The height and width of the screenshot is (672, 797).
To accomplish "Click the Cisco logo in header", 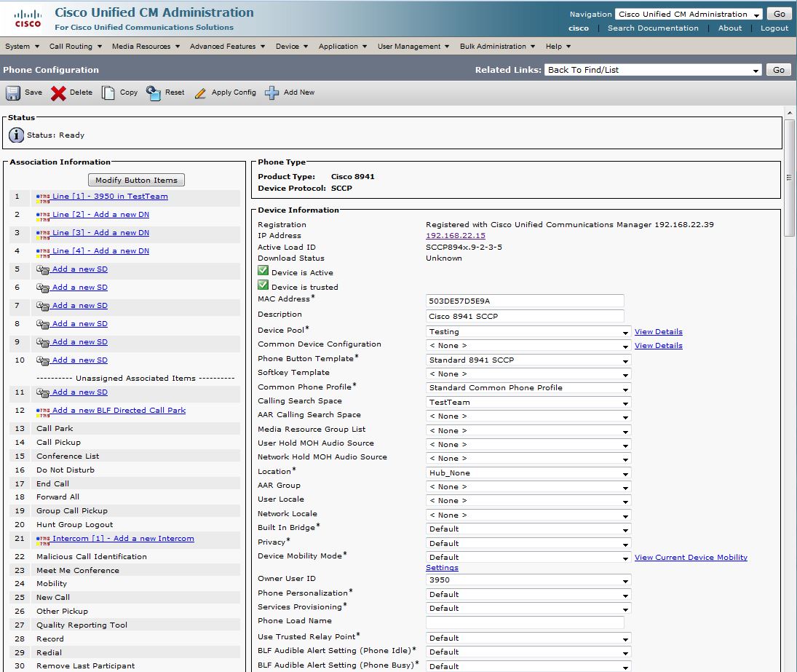I will pos(28,17).
